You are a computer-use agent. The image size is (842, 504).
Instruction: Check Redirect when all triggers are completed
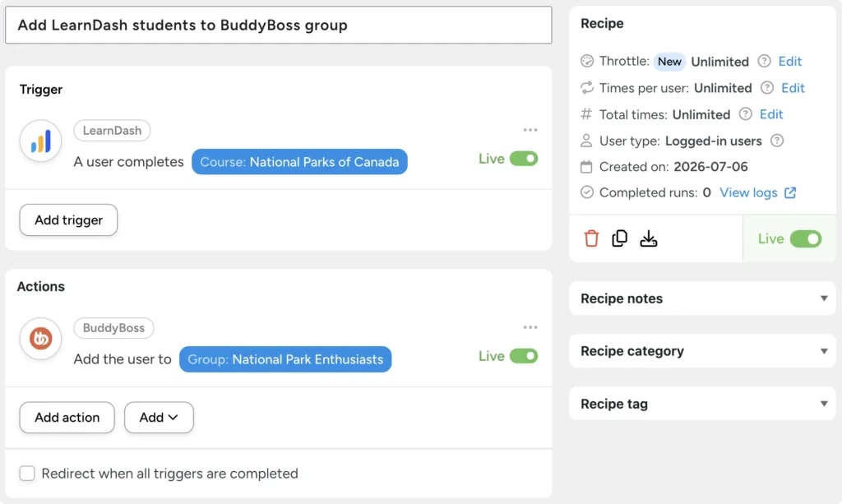pos(27,474)
